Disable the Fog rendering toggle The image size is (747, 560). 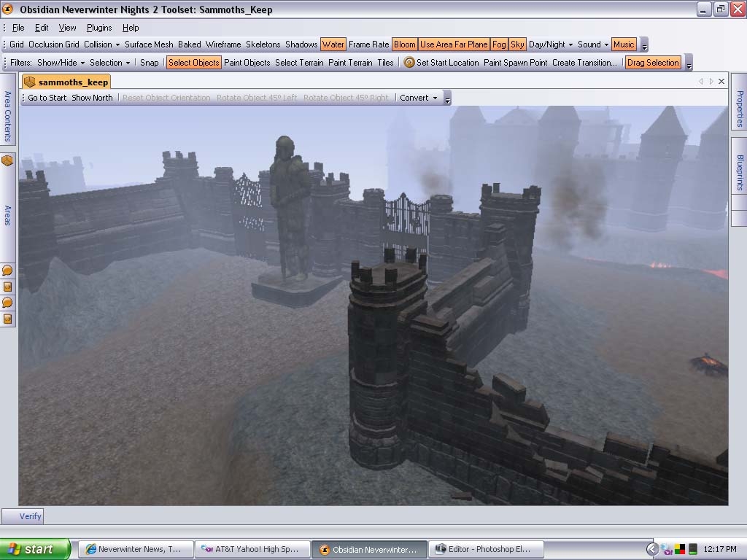pyautogui.click(x=499, y=44)
